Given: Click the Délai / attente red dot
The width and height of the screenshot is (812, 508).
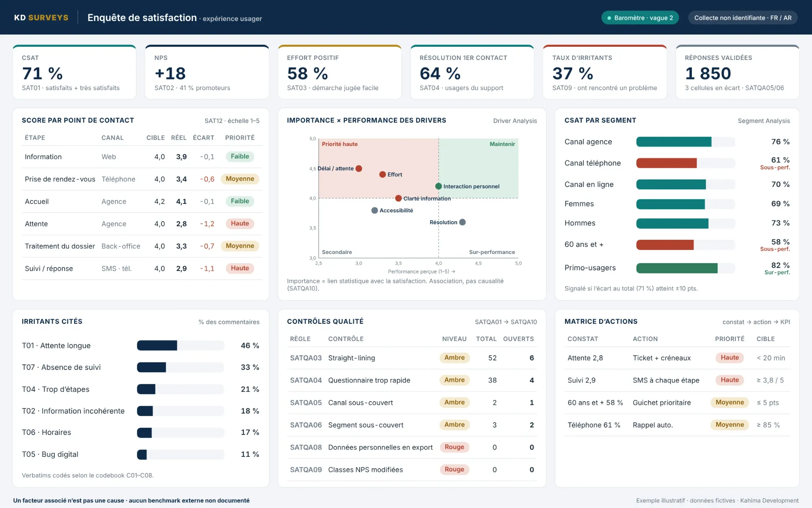Looking at the screenshot, I should (x=359, y=168).
